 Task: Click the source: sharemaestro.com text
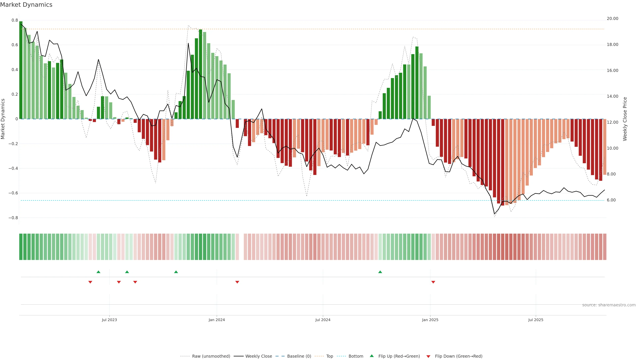coord(609,305)
